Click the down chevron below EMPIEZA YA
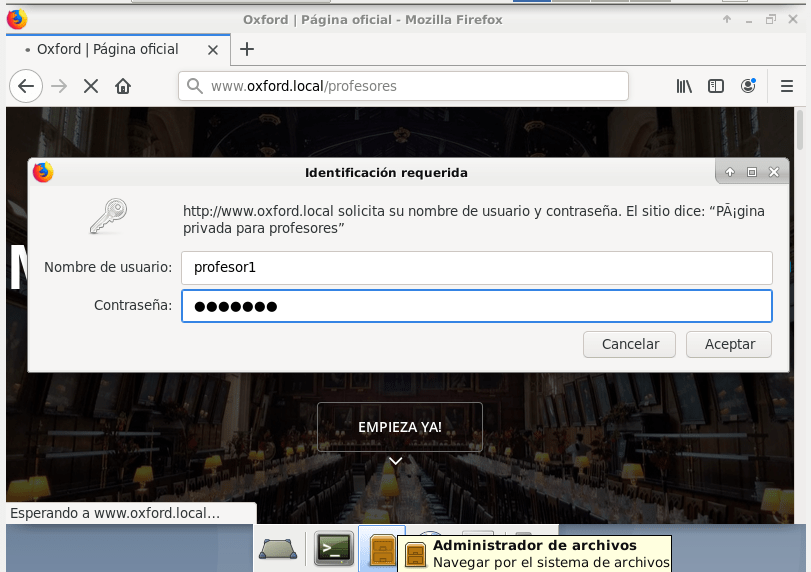The height and width of the screenshot is (572, 811). click(x=396, y=461)
